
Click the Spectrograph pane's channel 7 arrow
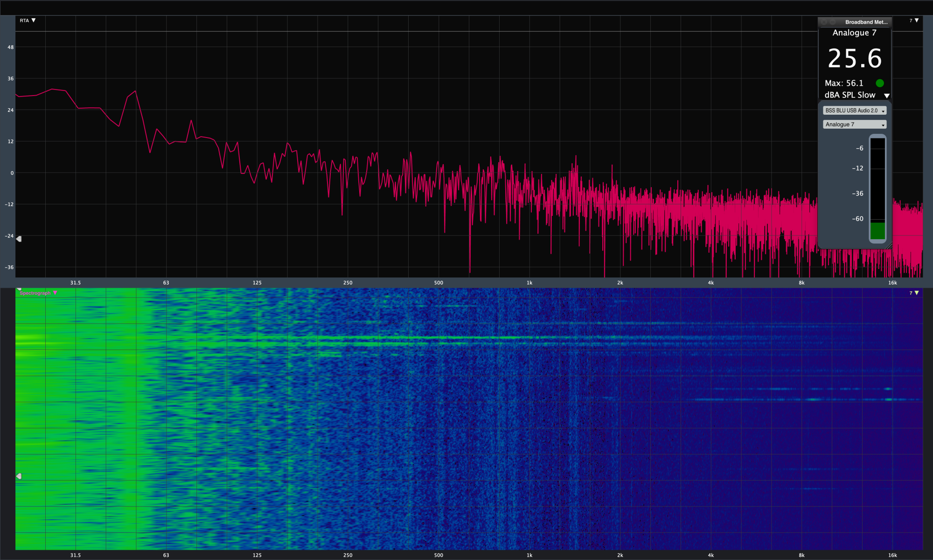916,293
